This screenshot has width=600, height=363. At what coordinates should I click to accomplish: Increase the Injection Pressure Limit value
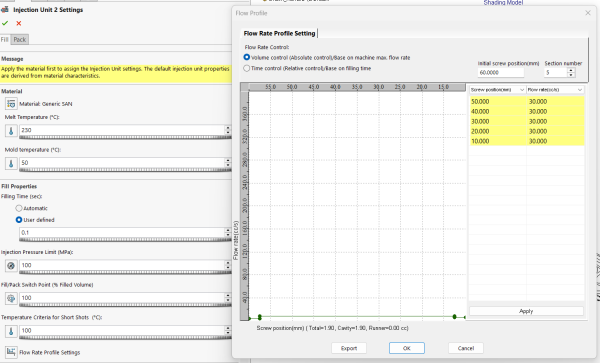(x=228, y=263)
